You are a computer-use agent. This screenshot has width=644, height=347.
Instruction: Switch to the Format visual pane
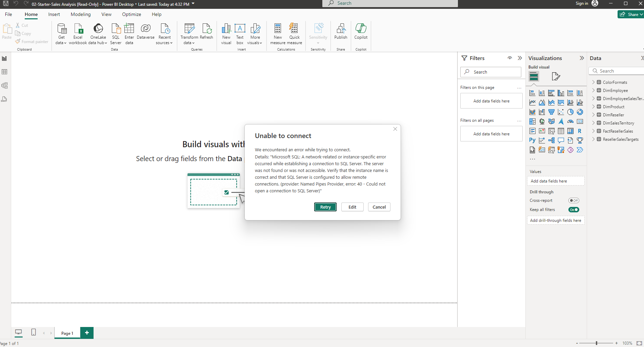pyautogui.click(x=556, y=76)
